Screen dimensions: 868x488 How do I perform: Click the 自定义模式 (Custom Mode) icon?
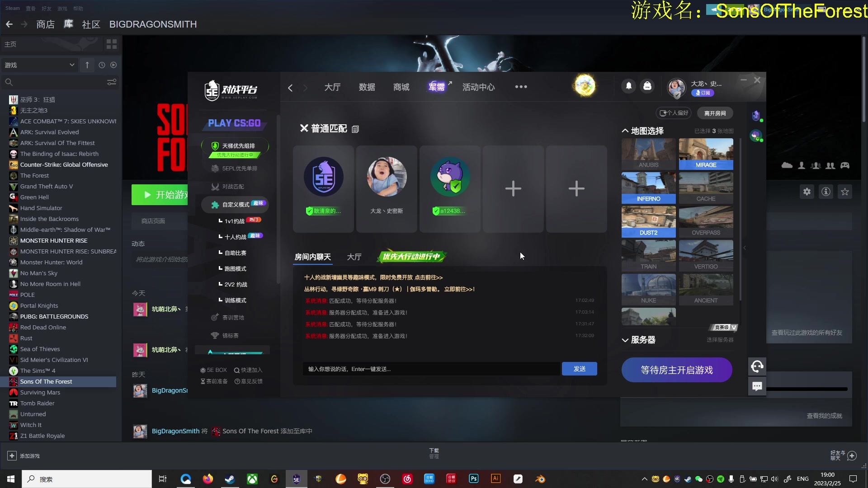click(215, 204)
